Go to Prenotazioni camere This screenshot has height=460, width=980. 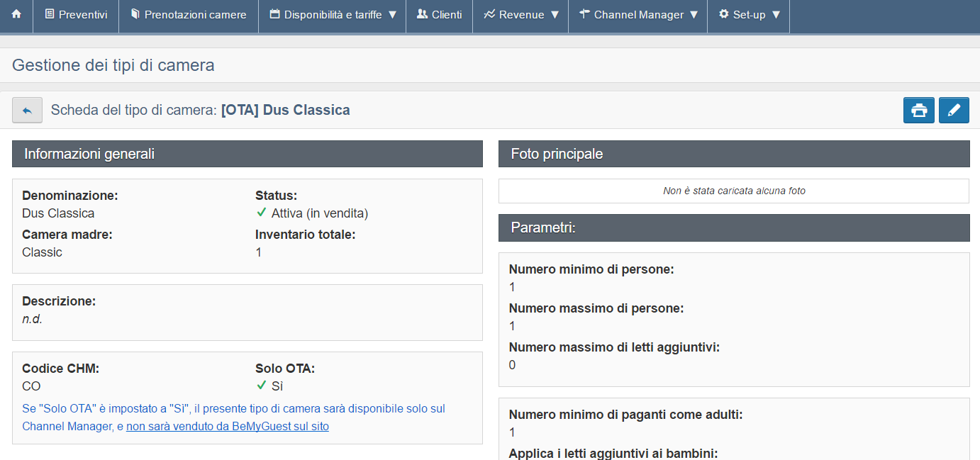pyautogui.click(x=189, y=15)
